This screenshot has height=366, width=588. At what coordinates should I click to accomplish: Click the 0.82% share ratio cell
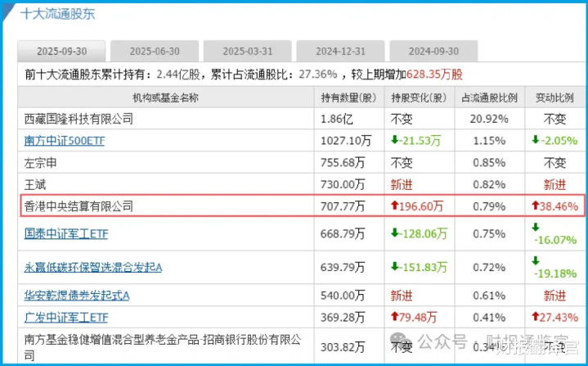tap(489, 185)
